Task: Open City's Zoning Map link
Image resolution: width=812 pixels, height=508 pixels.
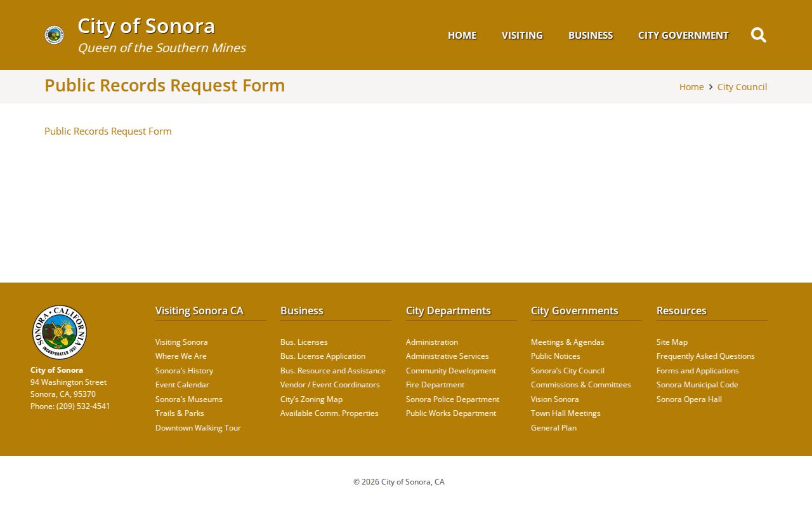Action: tap(311, 399)
